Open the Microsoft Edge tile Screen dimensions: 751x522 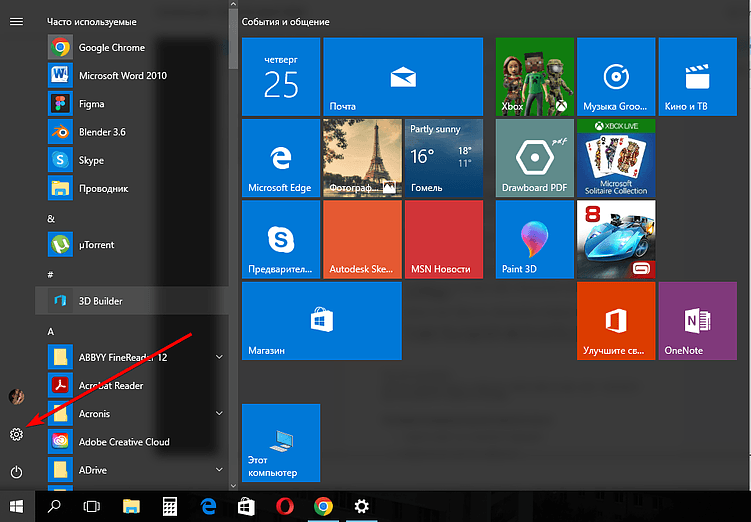(280, 158)
